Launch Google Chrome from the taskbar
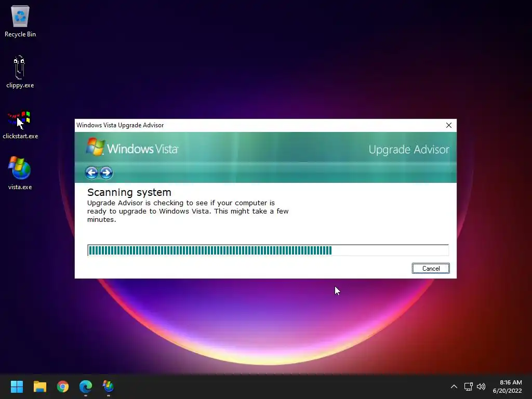Image resolution: width=532 pixels, height=399 pixels. (x=63, y=387)
